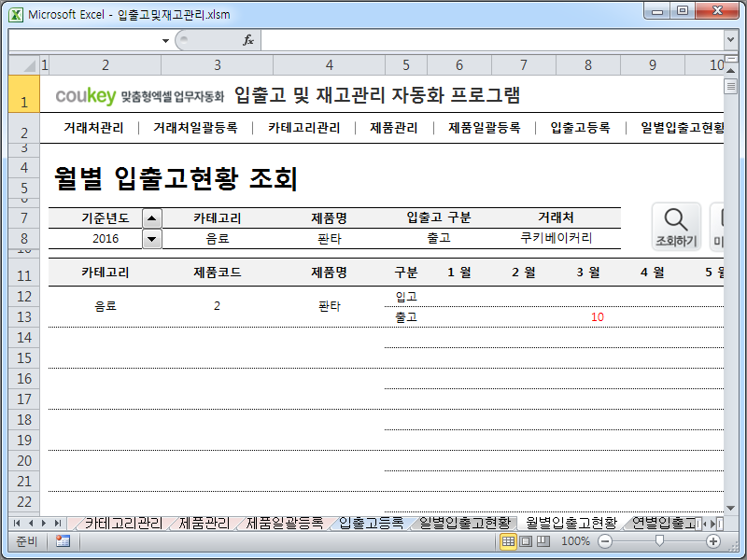
Task: Select the 입출고 구분 filter cell 출고
Action: (439, 238)
